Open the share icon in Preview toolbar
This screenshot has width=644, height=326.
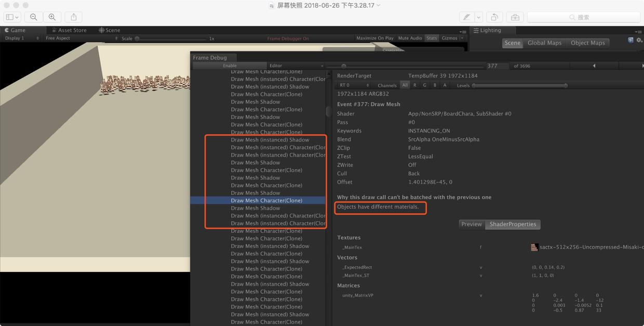[x=74, y=17]
